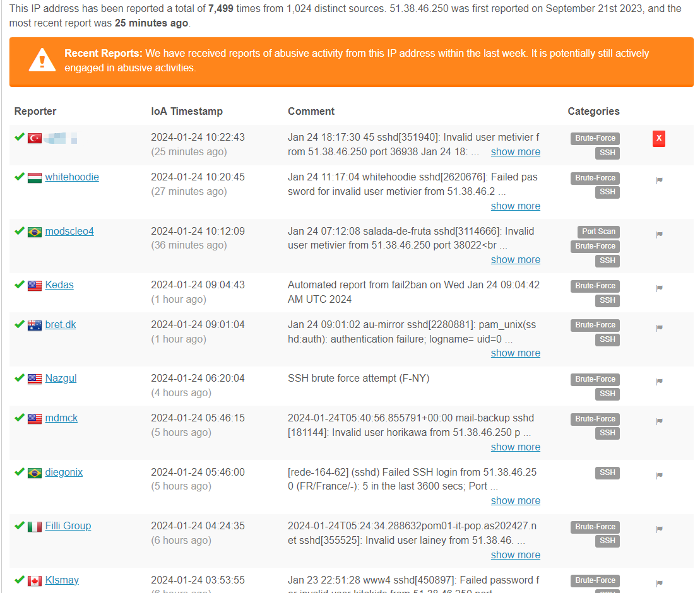Image resolution: width=700 pixels, height=593 pixels.
Task: Expand modscleo4 comment via show more
Action: pos(515,259)
